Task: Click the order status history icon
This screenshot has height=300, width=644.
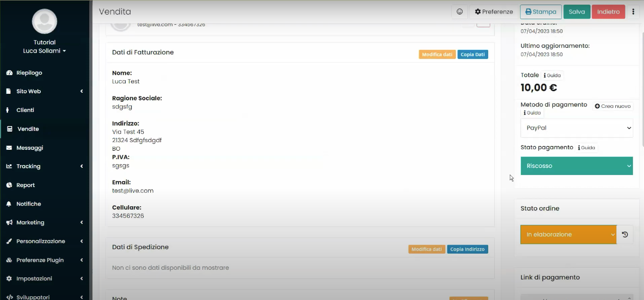Action: [x=625, y=234]
